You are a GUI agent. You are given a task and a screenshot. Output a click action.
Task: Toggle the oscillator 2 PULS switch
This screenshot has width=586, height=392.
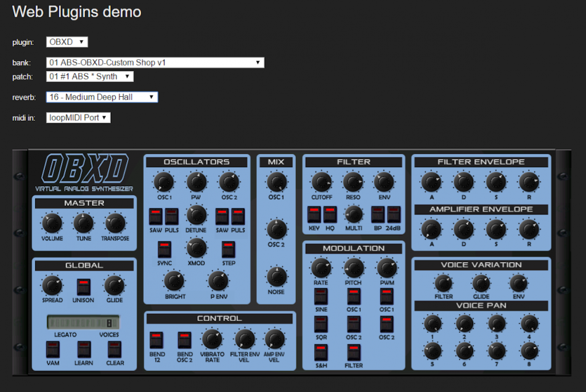pyautogui.click(x=238, y=216)
